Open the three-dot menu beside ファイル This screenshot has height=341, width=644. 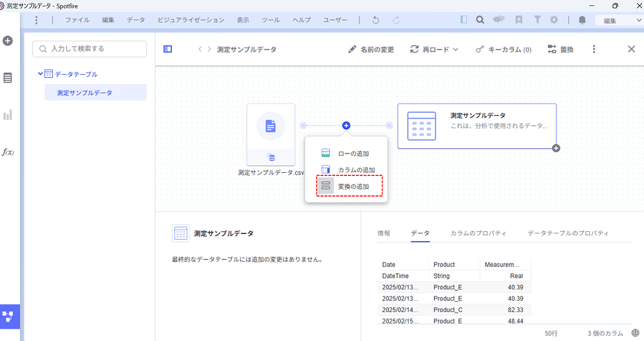click(36, 20)
